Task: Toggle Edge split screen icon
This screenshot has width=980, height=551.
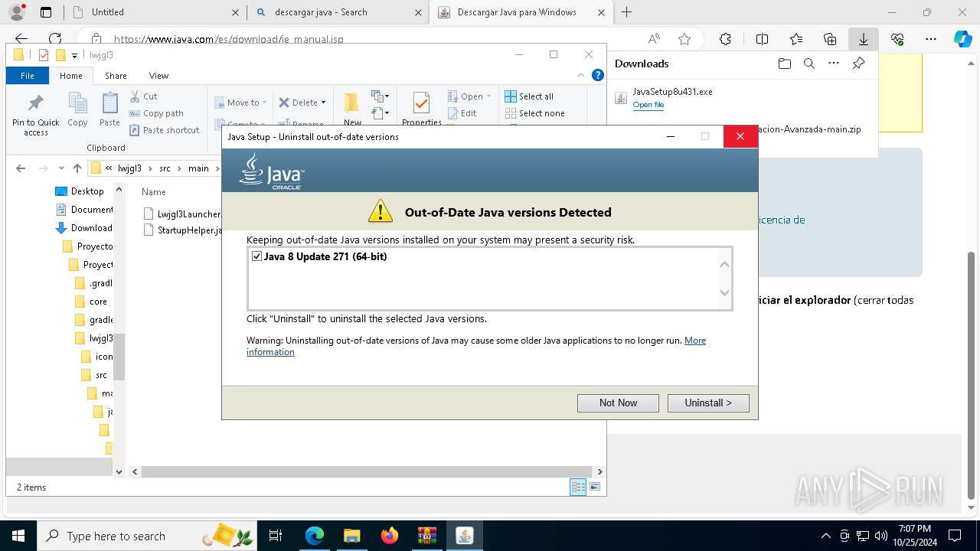Action: (762, 39)
